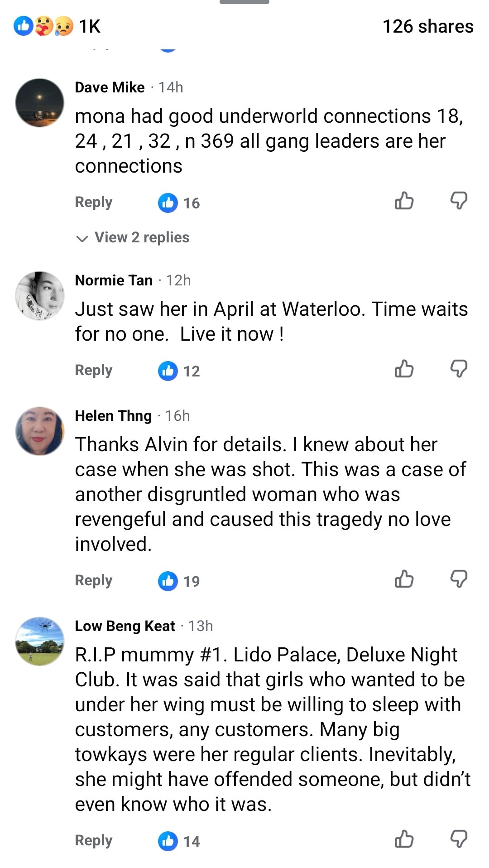Viewport: 489px width, 868px height.
Task: Open the 1K post reactions summary
Action: [57, 26]
